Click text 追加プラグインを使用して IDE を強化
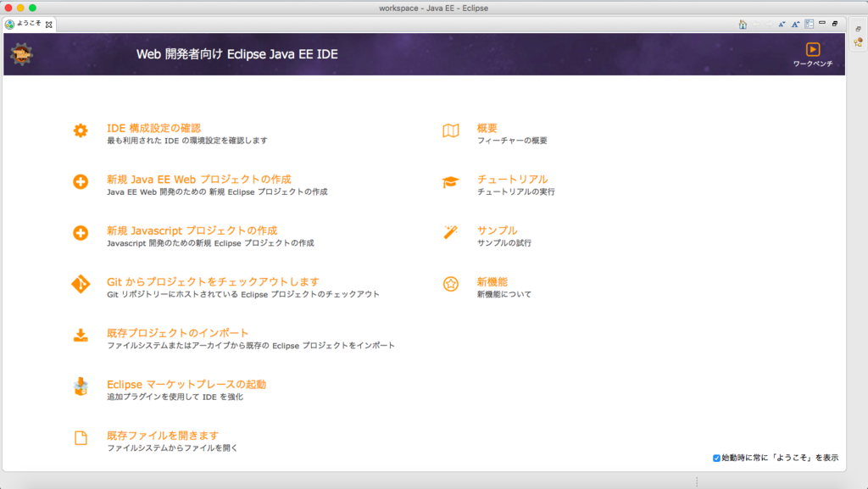The width and height of the screenshot is (868, 489). click(175, 397)
